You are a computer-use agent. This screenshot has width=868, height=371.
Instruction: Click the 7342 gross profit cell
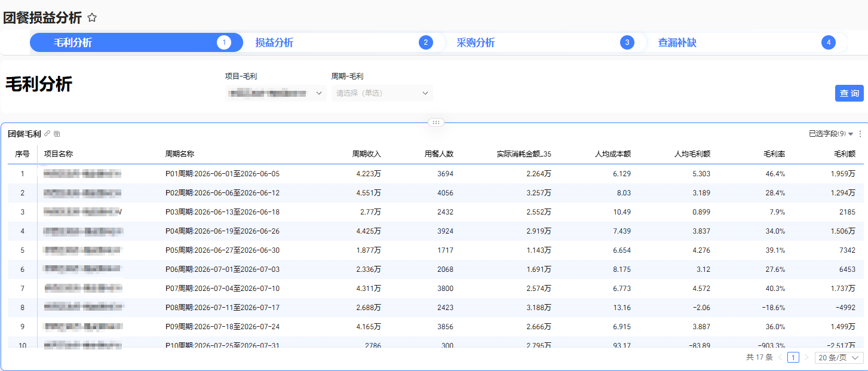(x=847, y=250)
